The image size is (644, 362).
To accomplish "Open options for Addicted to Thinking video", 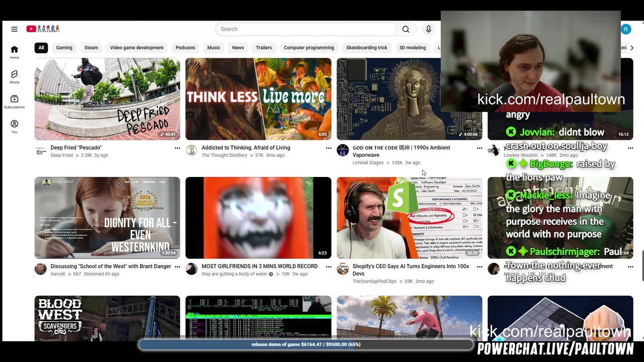I will [x=329, y=148].
